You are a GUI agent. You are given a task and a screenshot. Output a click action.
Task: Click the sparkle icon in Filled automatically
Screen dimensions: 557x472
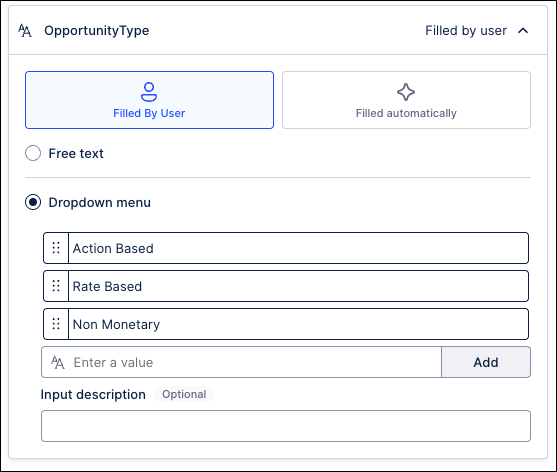pos(406,92)
